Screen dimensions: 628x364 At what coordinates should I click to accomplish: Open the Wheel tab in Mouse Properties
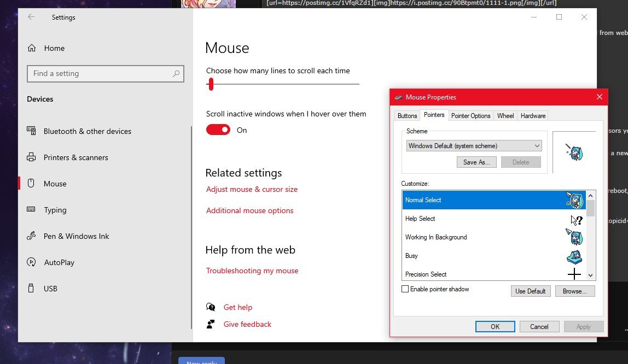[x=505, y=115]
